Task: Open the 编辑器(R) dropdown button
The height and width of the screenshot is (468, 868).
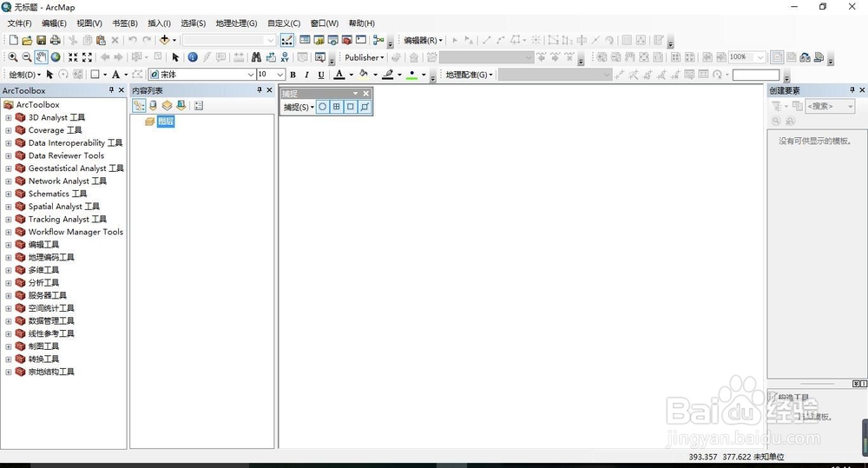Action: coord(423,40)
